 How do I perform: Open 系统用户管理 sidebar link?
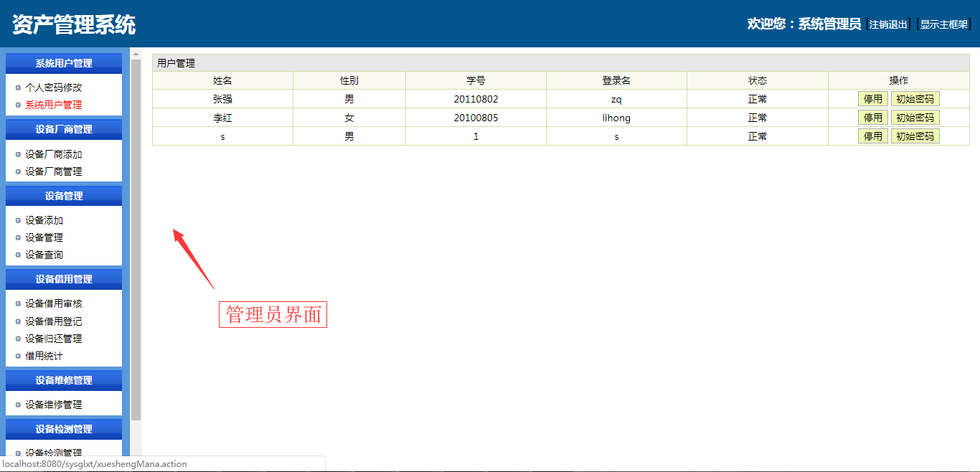54,105
